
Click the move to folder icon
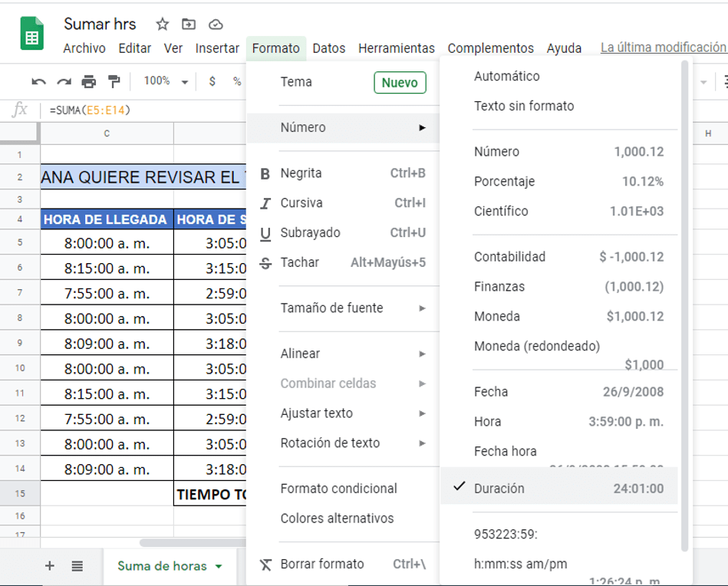[189, 24]
